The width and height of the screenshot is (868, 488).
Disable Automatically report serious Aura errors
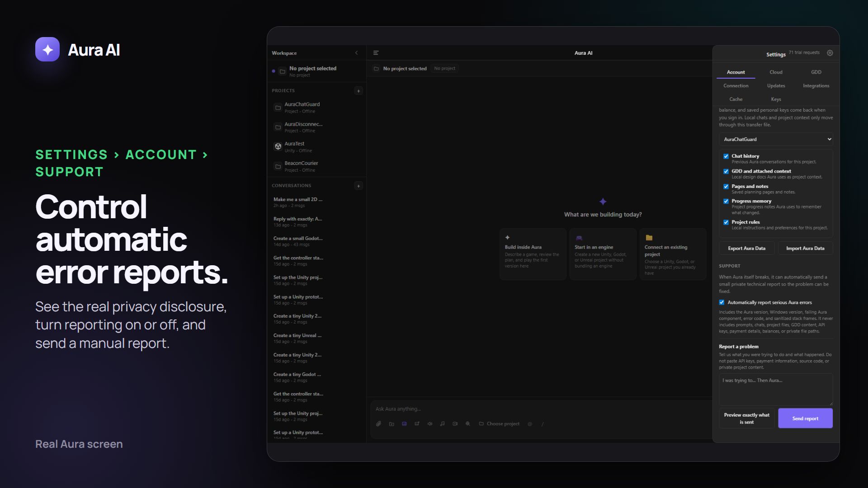722,302
